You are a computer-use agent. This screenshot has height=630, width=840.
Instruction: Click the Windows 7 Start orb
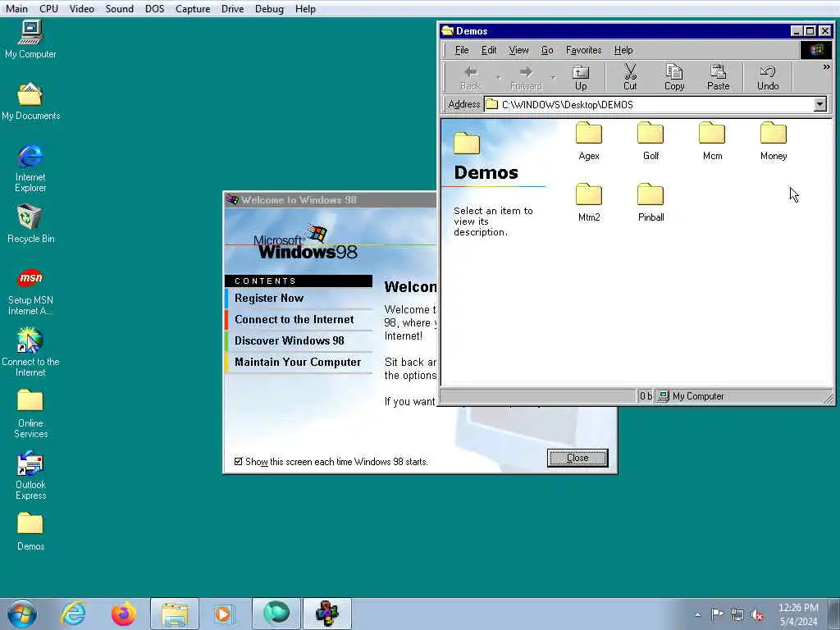pyautogui.click(x=22, y=614)
